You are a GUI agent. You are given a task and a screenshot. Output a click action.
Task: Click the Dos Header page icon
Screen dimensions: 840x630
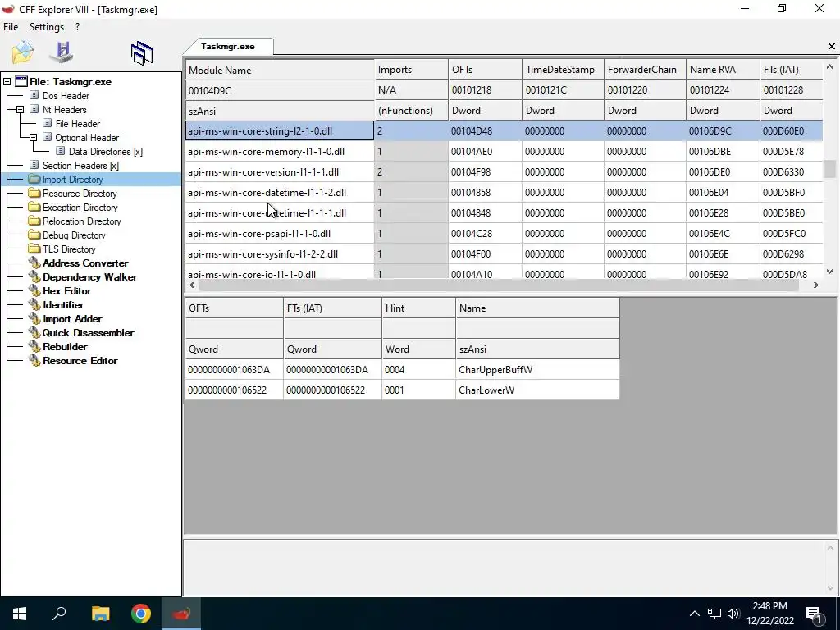[x=34, y=95]
